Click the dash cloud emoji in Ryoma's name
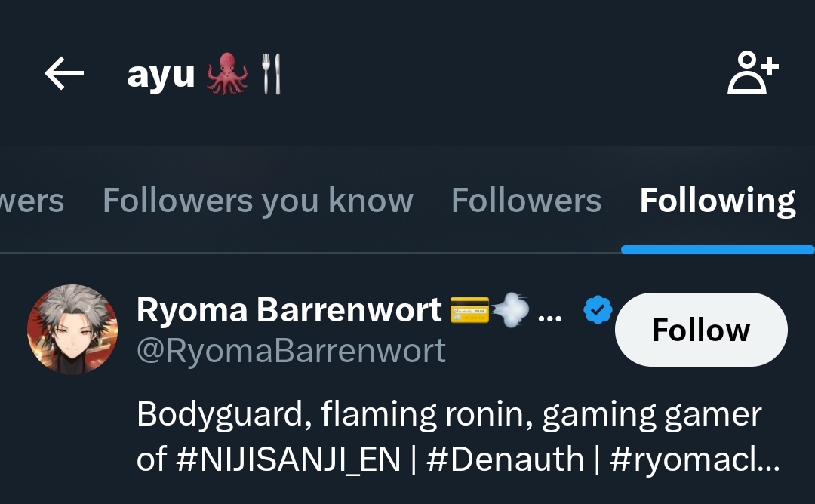Image resolution: width=815 pixels, height=504 pixels. pos(510,309)
